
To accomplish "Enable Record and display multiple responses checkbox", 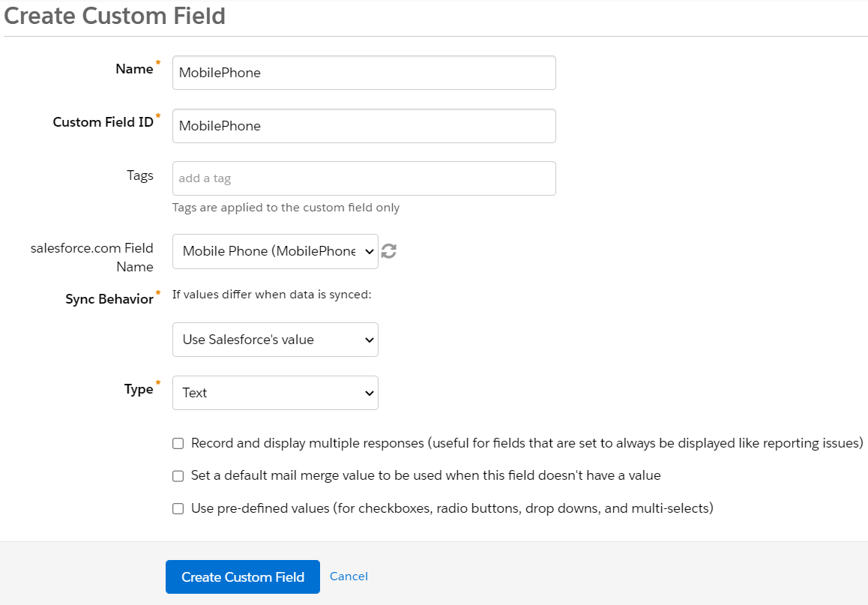I will (x=178, y=444).
